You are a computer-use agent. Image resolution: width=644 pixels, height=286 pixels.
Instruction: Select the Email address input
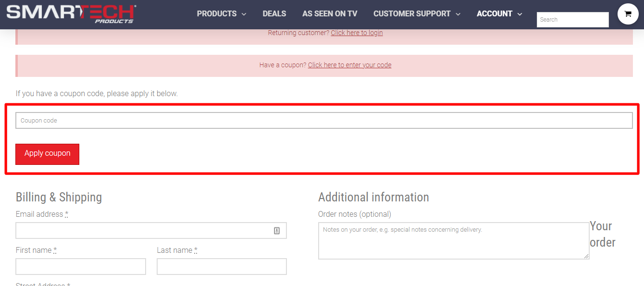coord(151,231)
